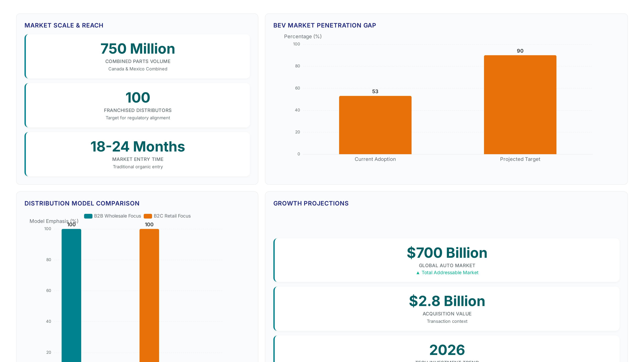Click the $700 Billion value
The width and height of the screenshot is (644, 362).
[x=447, y=253]
